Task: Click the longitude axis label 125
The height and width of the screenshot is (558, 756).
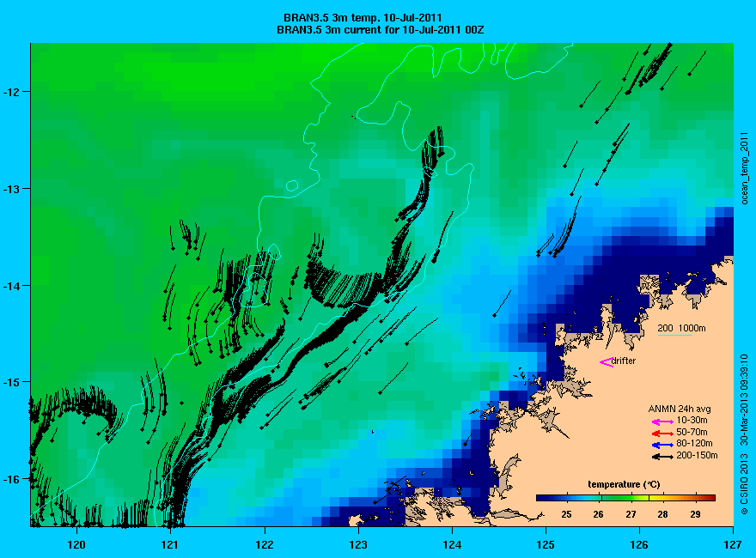Action: pyautogui.click(x=546, y=545)
